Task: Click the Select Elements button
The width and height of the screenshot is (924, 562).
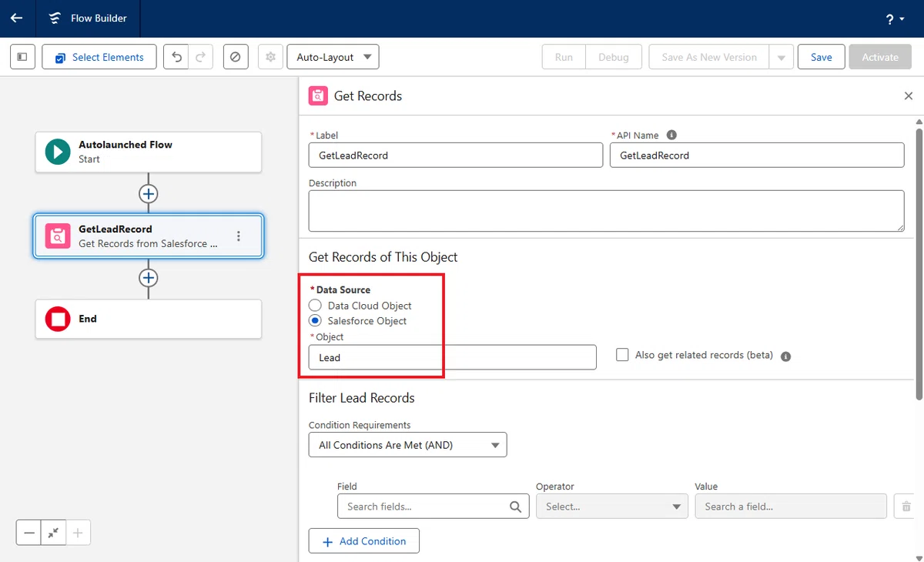Action: point(99,57)
